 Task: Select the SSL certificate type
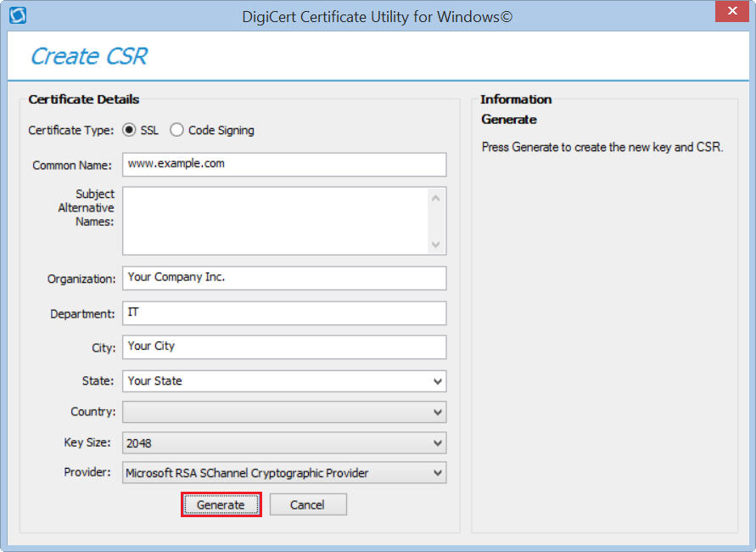(130, 130)
